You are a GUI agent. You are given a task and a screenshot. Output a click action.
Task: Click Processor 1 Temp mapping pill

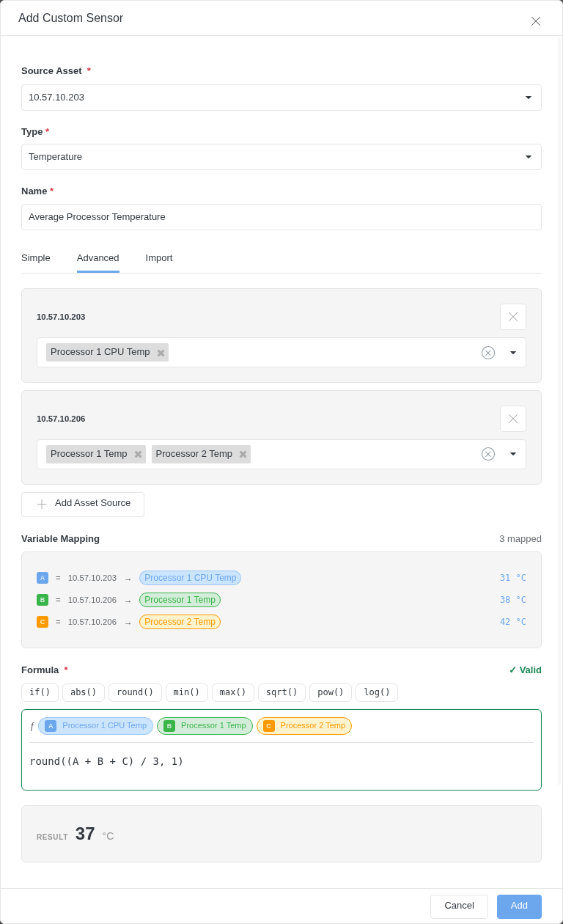(x=180, y=600)
